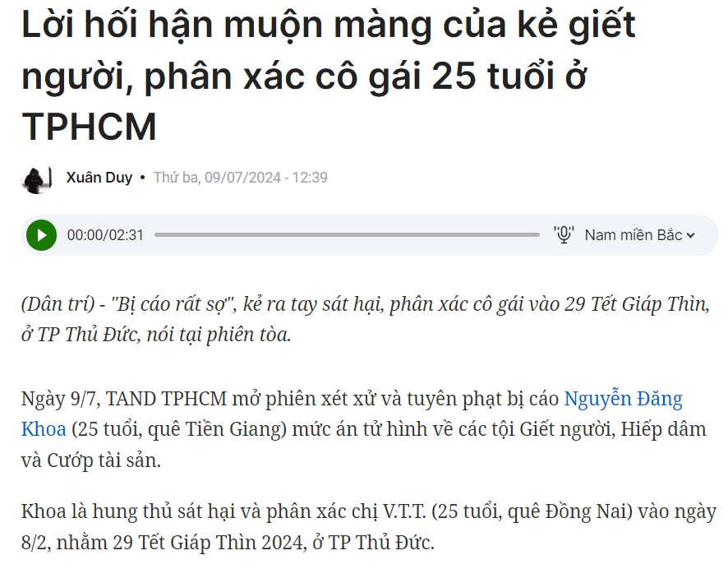Click the audio time 00:00/02:31 label
The image size is (728, 569).
[105, 235]
